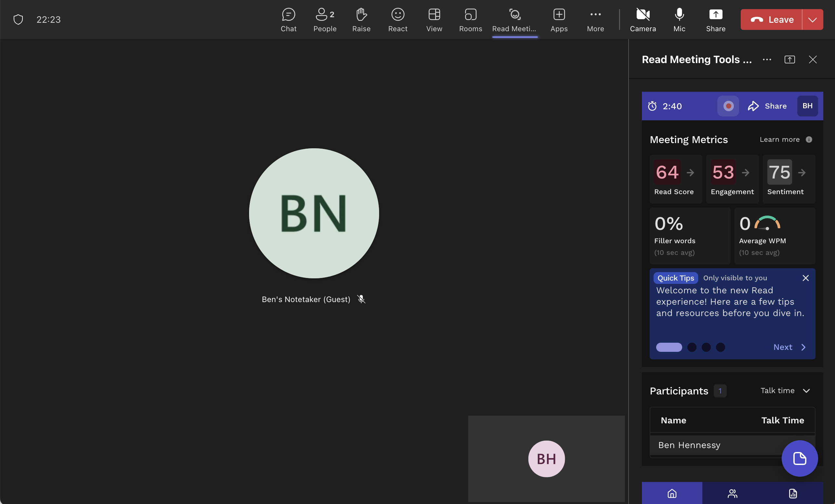The image size is (835, 504).
Task: Click the BN Notetaker avatar
Action: pos(314,213)
